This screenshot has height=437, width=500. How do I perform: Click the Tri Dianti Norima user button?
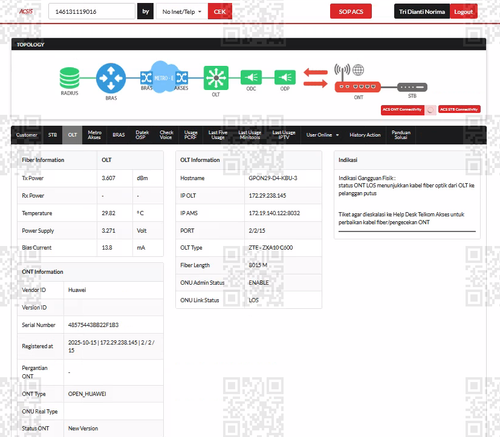pos(422,12)
